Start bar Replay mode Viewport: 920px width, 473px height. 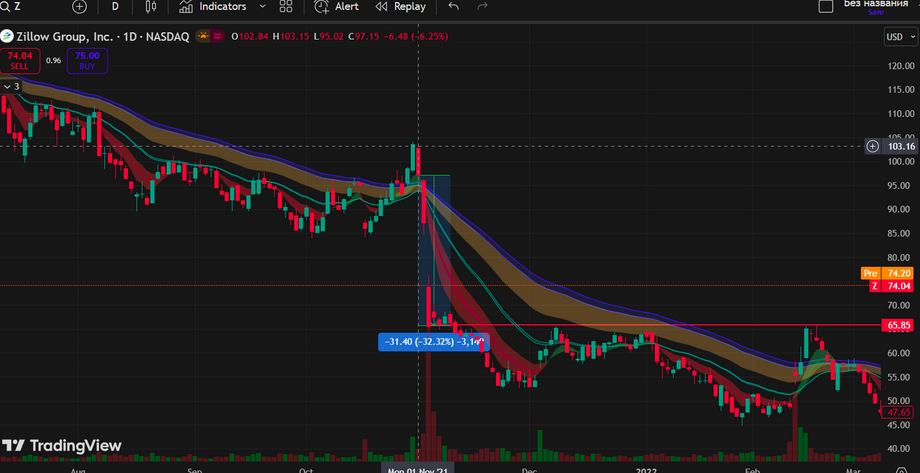[400, 6]
